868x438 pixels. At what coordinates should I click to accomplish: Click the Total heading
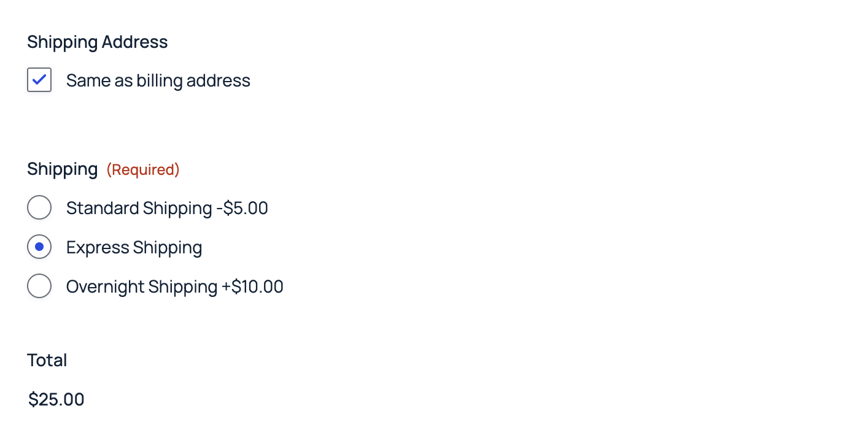(47, 360)
